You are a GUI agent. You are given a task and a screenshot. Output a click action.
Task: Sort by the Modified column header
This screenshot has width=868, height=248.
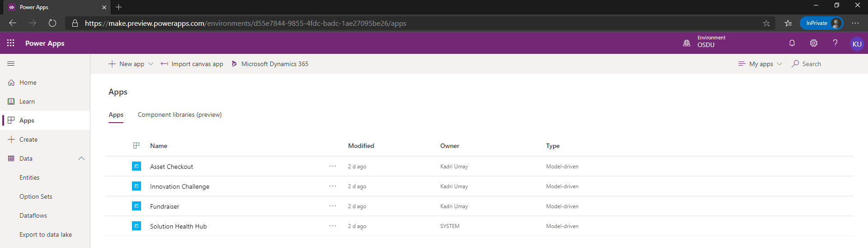[x=361, y=146]
